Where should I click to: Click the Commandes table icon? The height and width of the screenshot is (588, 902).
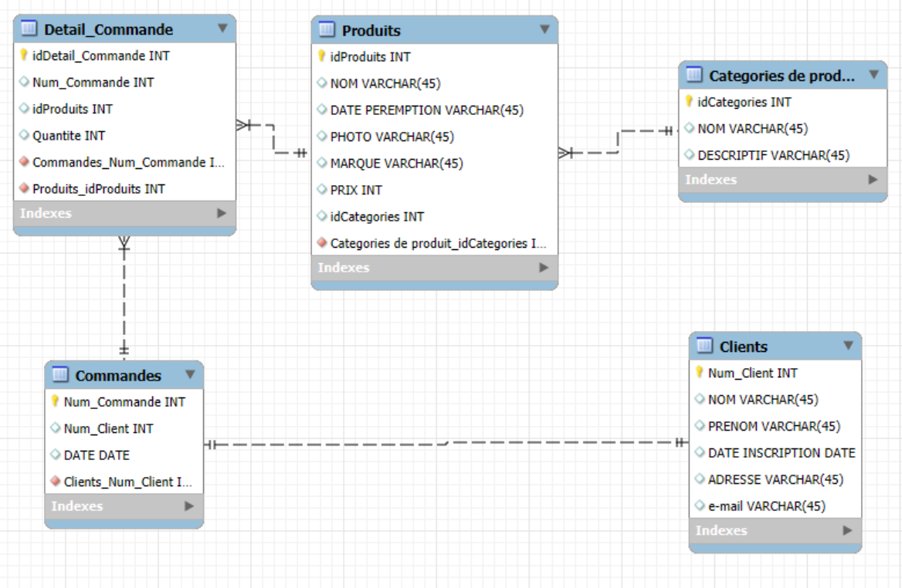pyautogui.click(x=60, y=374)
